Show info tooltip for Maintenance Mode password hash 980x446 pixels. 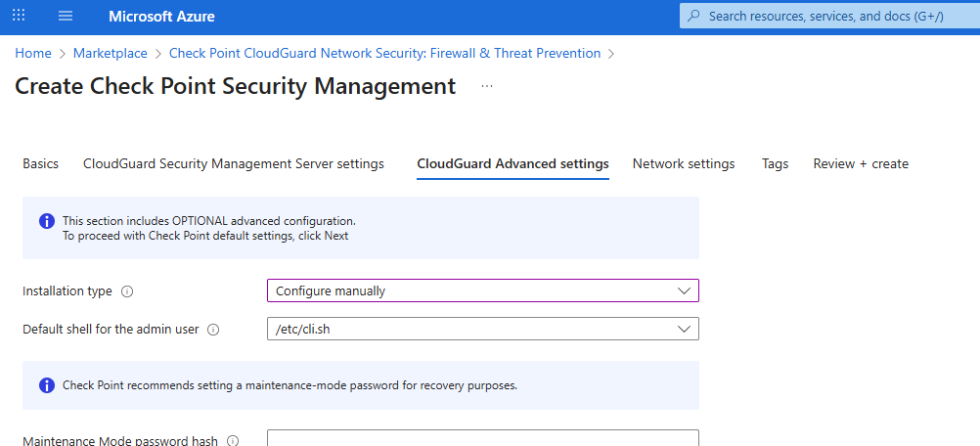[x=233, y=441]
